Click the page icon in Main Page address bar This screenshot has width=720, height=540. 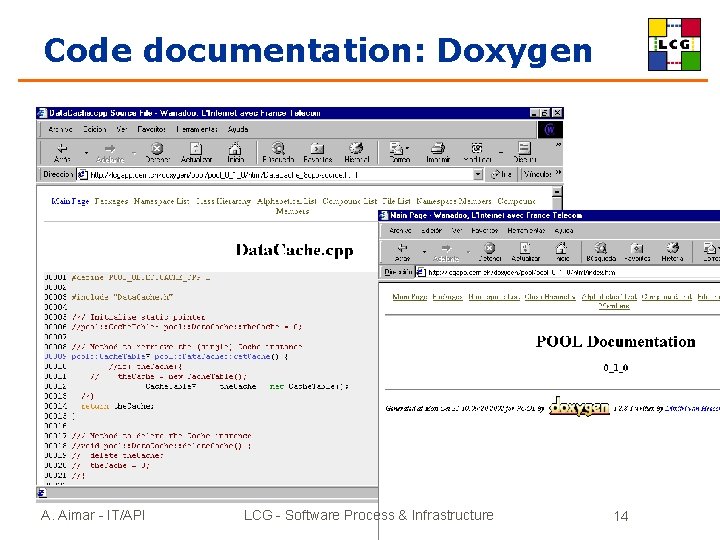[421, 272]
